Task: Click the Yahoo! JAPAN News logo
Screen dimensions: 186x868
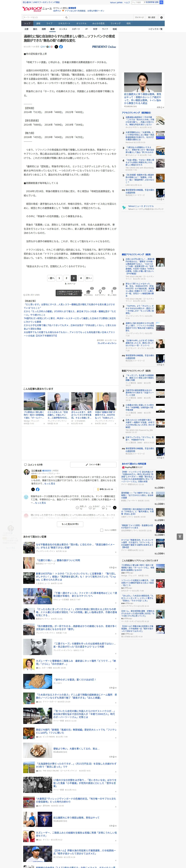Action: pos(37,9)
